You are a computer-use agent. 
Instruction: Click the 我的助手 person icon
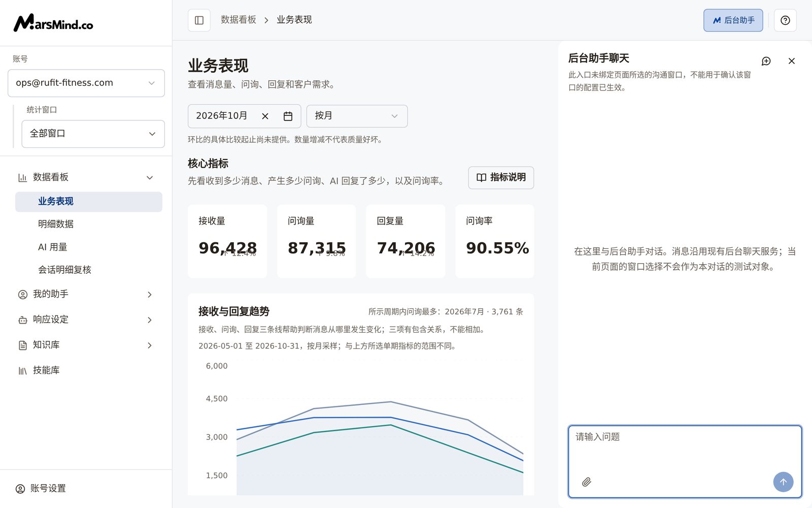click(22, 295)
